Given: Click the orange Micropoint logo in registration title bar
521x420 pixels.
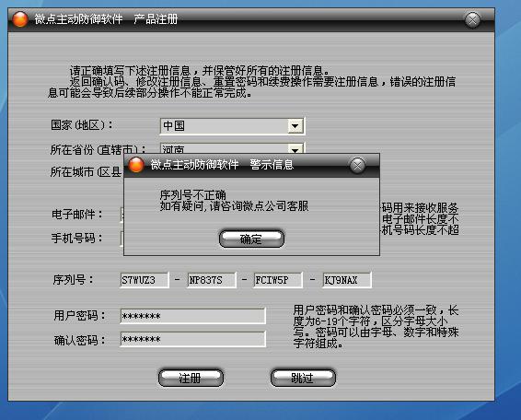Looking at the screenshot, I should 20,19.
